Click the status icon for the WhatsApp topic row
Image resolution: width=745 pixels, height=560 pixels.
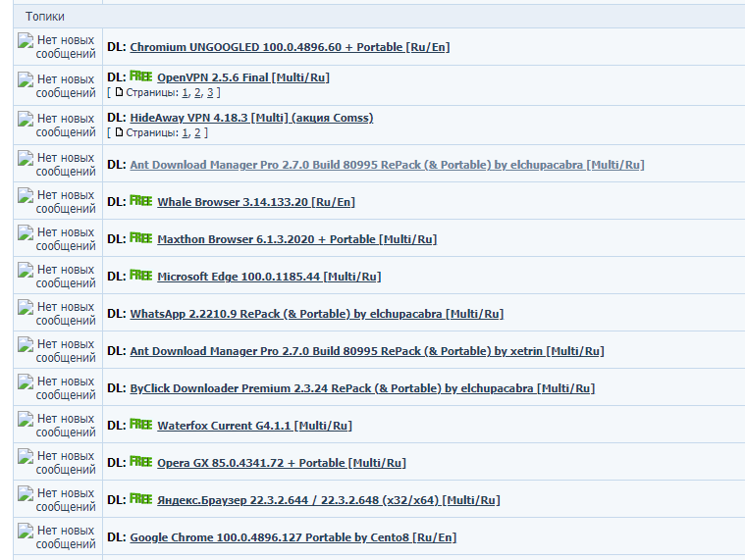pos(26,307)
